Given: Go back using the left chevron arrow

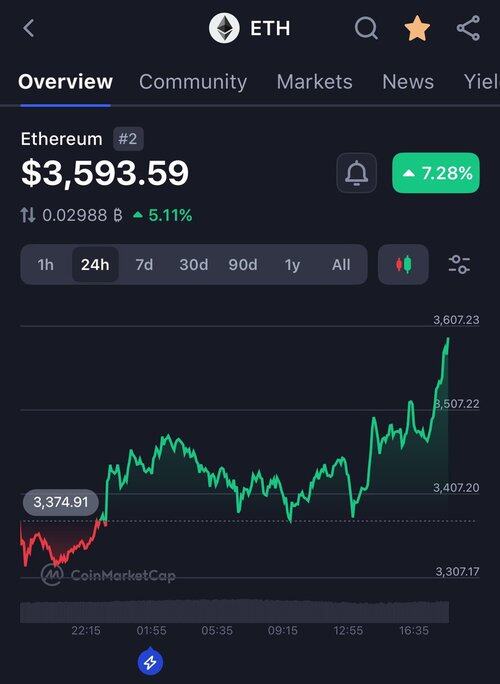Looking at the screenshot, I should (x=28, y=28).
